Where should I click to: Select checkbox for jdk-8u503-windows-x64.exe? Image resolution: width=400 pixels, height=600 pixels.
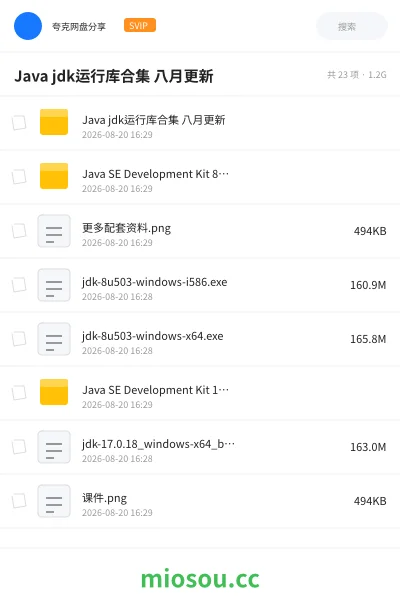click(x=19, y=339)
